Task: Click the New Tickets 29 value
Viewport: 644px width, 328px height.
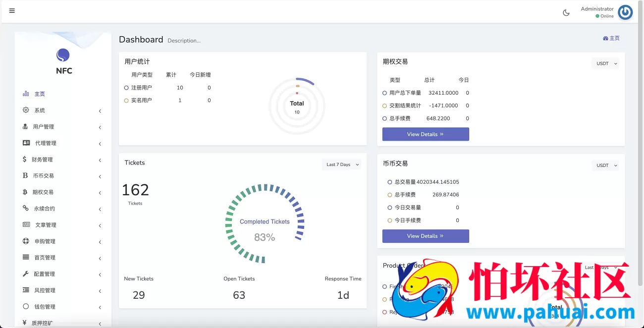Action: tap(139, 295)
